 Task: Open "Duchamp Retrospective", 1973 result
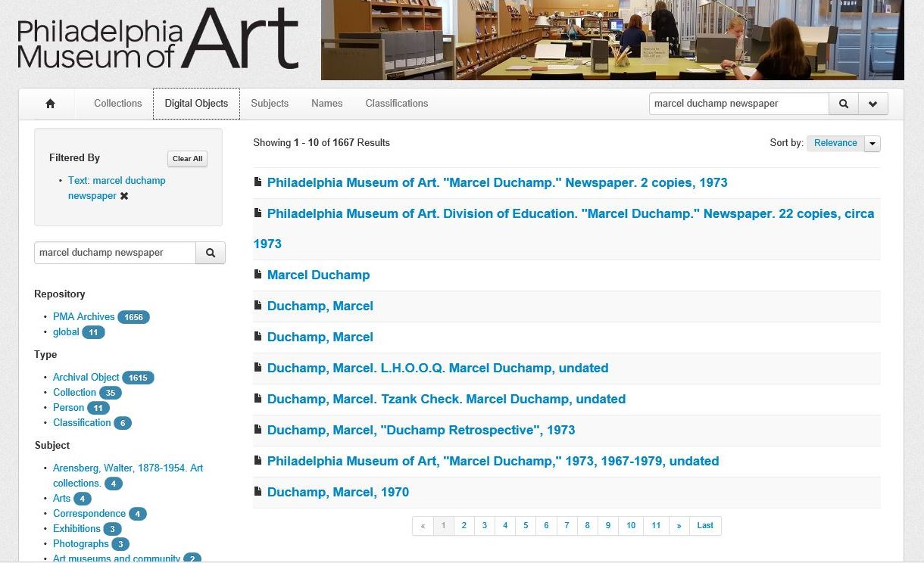(x=421, y=431)
